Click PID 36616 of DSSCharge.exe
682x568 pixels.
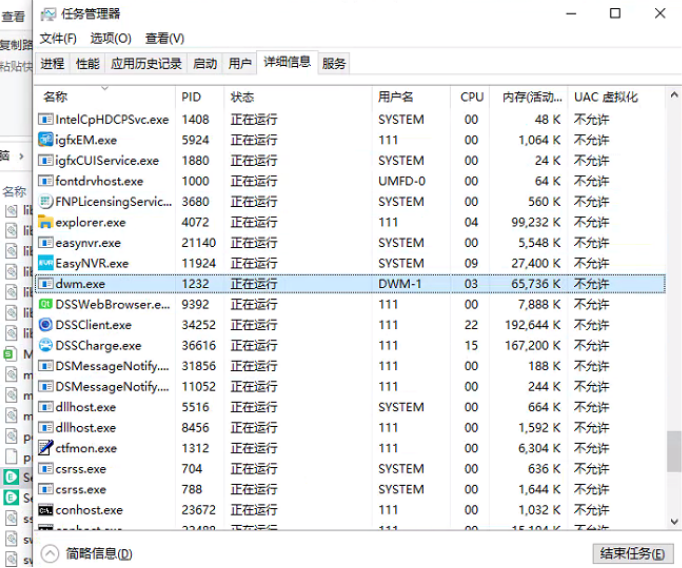coord(198,345)
